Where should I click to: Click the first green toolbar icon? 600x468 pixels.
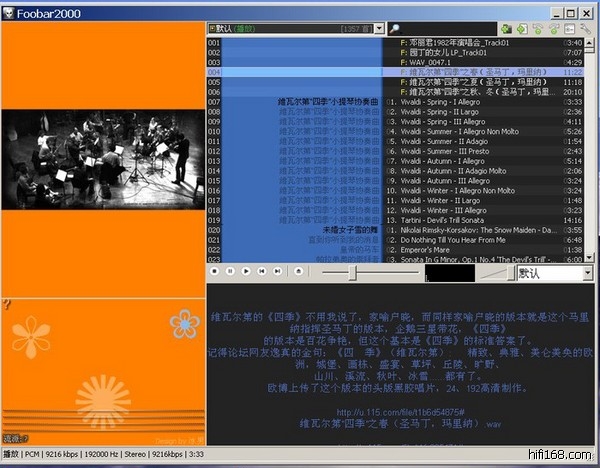pyautogui.click(x=509, y=29)
